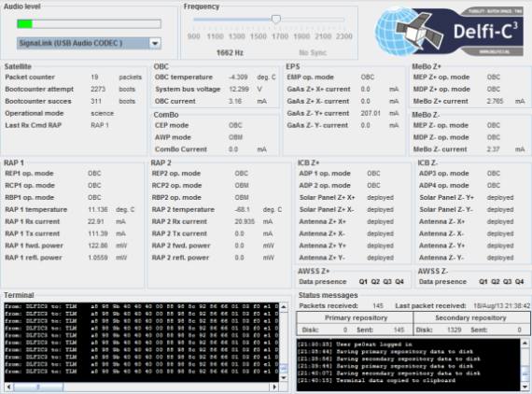Click Solar Panel Z- Y+ deployed status
The image size is (532, 394).
(500, 198)
